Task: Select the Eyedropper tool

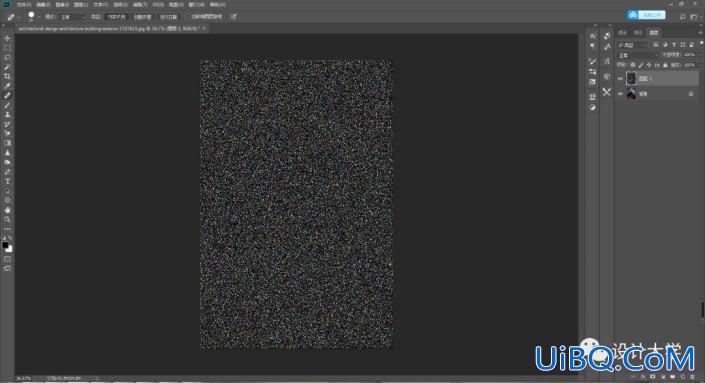Action: [x=7, y=86]
